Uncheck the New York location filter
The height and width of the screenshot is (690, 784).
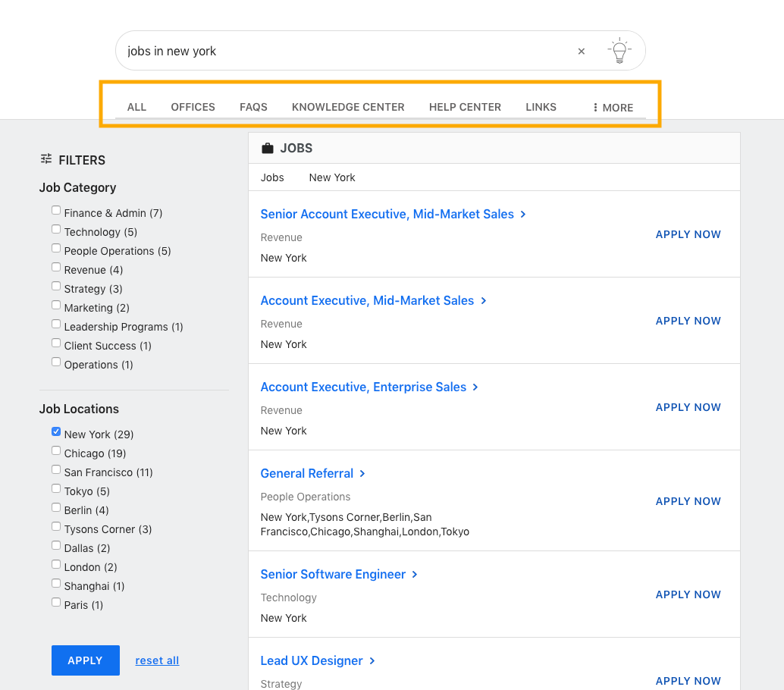(x=56, y=431)
